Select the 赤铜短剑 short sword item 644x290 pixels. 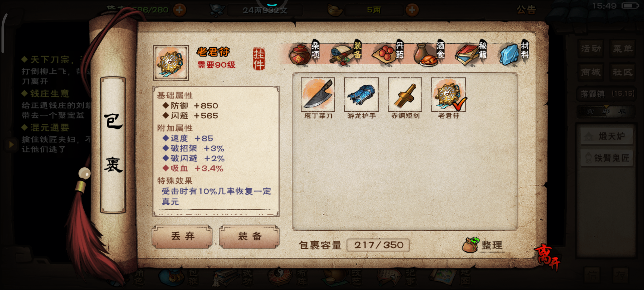(405, 95)
